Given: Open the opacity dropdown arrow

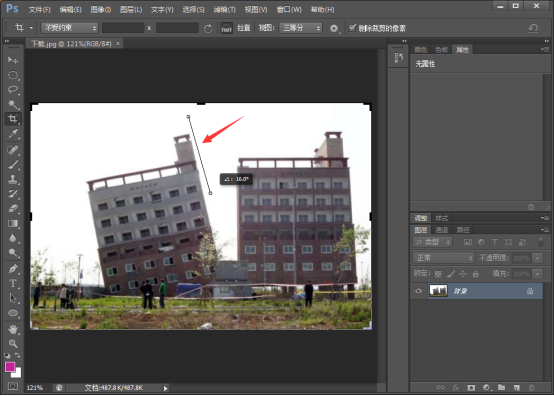Looking at the screenshot, I should [x=537, y=258].
